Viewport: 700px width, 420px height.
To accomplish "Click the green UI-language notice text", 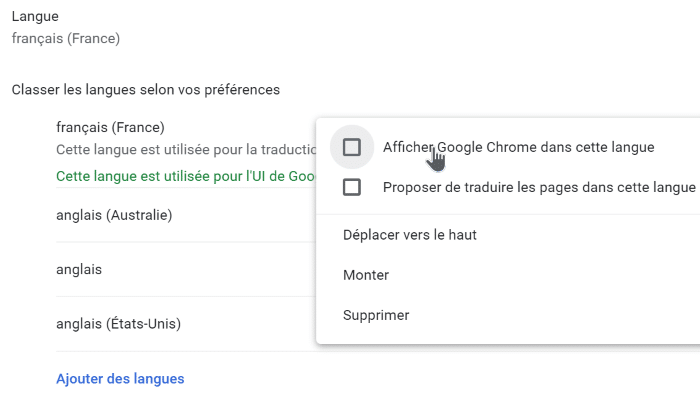I will [185, 176].
